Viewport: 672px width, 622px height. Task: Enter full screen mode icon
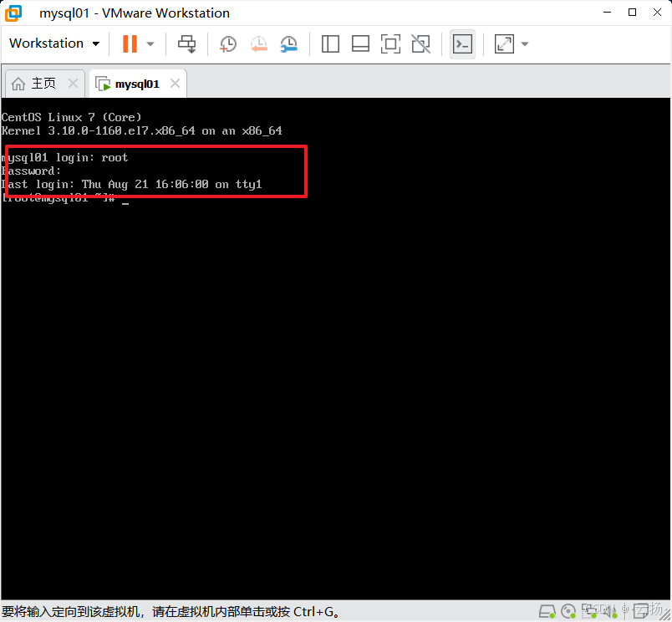point(391,43)
